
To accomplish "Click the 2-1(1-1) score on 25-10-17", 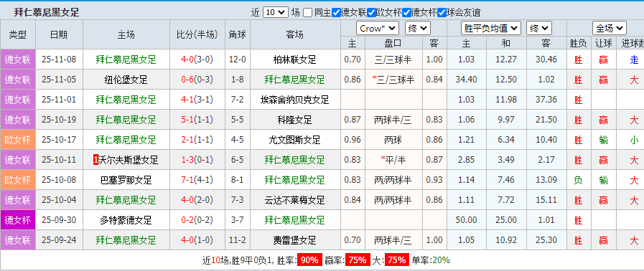I will [x=197, y=141].
